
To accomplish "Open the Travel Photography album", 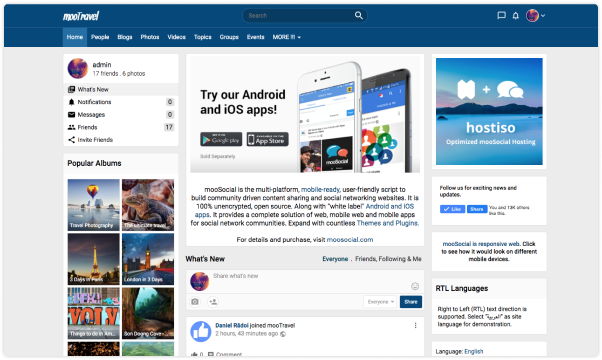I will [x=94, y=205].
